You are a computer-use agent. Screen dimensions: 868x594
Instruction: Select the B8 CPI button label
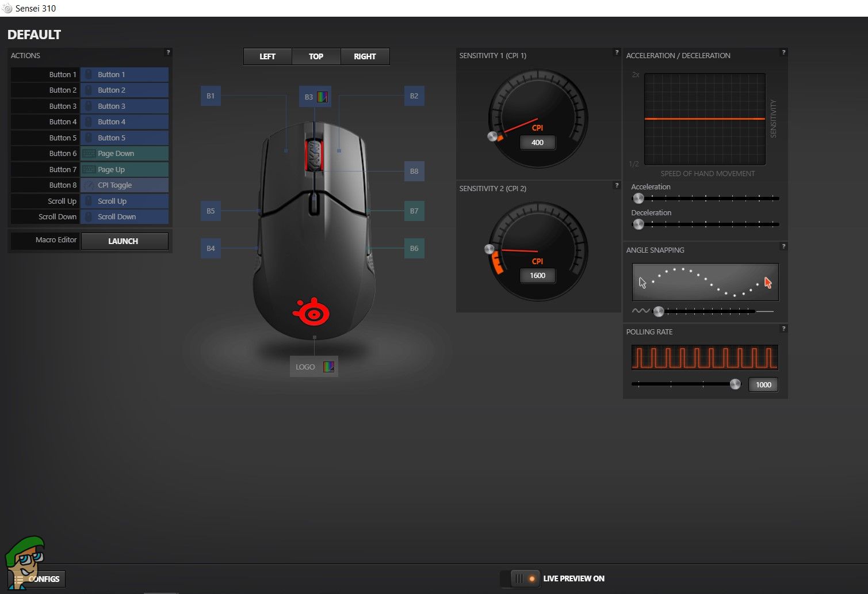(x=414, y=172)
